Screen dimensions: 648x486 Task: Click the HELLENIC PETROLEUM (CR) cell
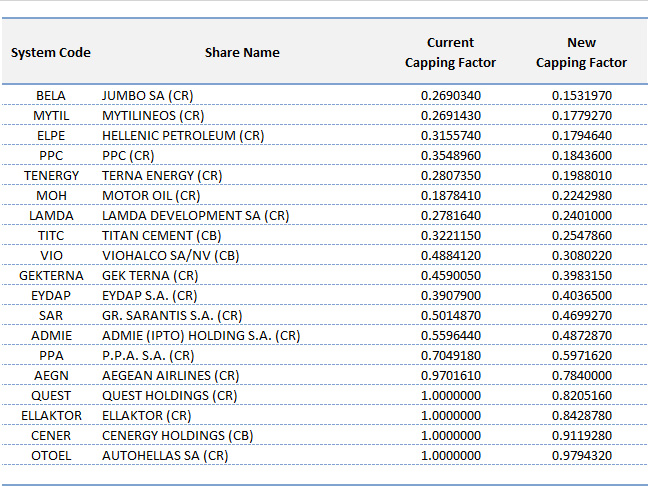coord(183,136)
